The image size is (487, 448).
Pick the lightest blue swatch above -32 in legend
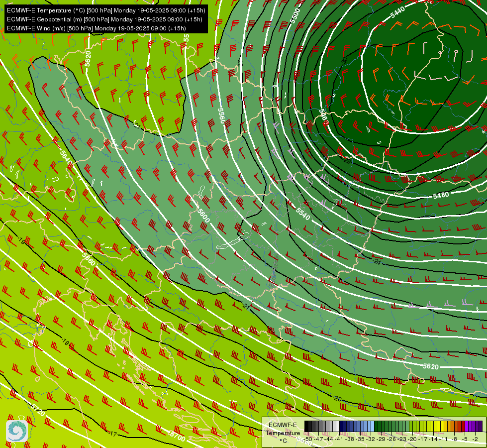point(373,426)
